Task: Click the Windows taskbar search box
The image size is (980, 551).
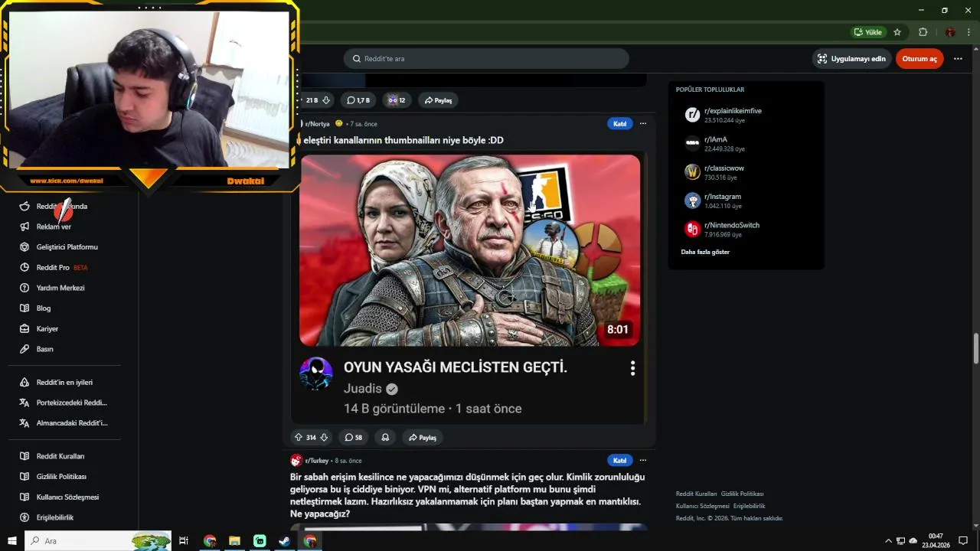Action: tap(98, 541)
